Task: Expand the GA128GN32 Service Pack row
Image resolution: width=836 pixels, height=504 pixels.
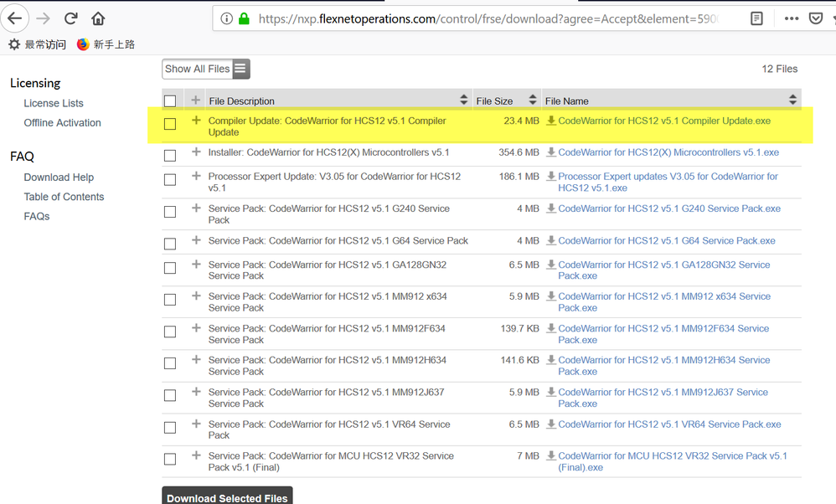Action: [196, 265]
